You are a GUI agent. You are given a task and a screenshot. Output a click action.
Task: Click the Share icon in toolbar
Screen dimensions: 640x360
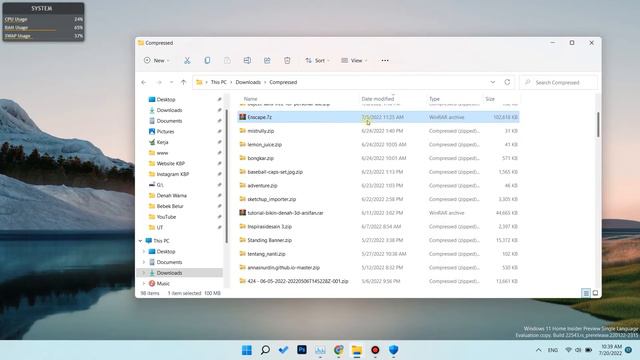pyautogui.click(x=267, y=60)
